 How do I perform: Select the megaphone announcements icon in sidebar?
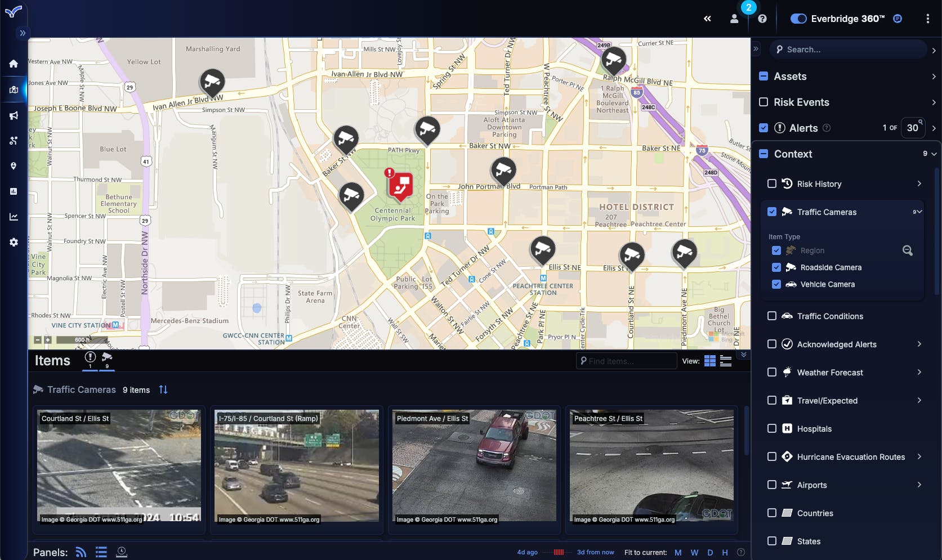pos(14,115)
